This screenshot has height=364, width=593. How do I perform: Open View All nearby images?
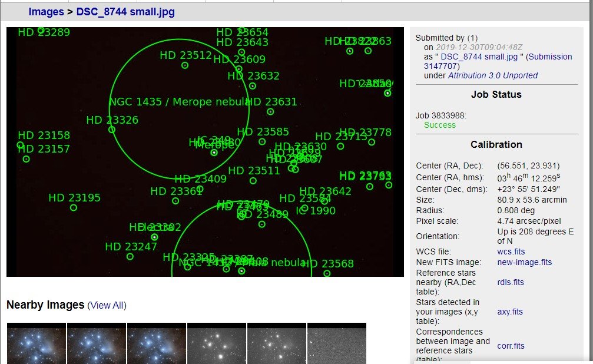[107, 305]
